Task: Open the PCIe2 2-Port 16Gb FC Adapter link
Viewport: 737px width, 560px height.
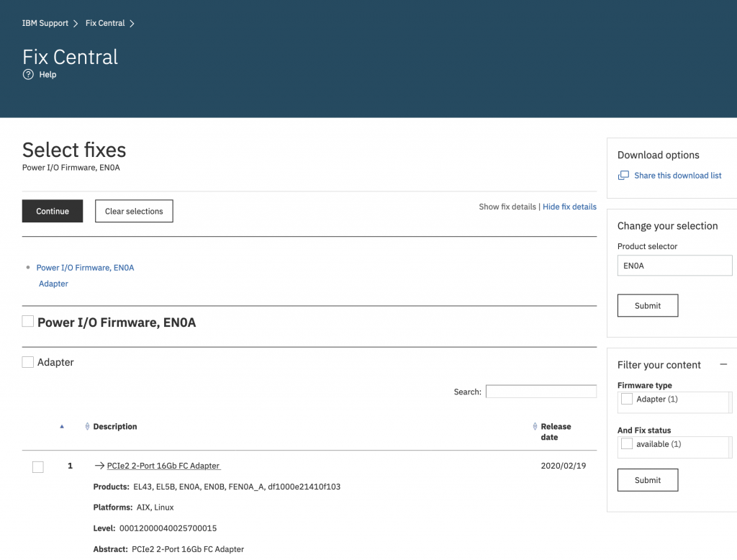Action: pos(163,466)
